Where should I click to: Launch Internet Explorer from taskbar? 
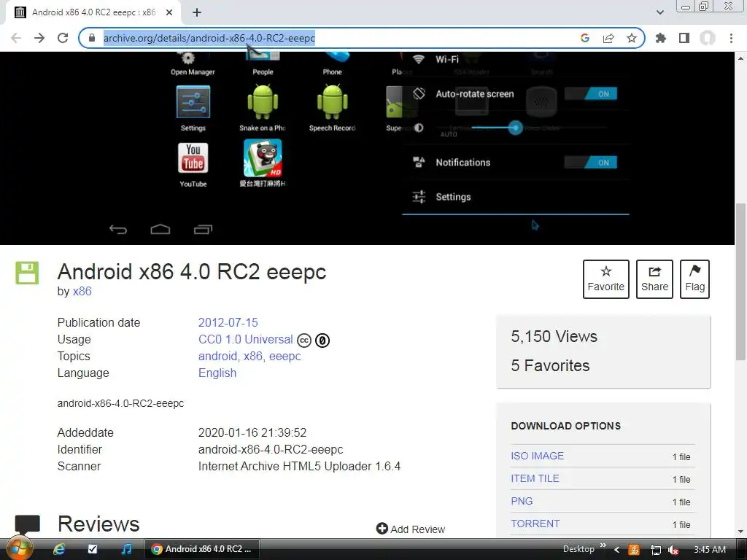pos(59,549)
